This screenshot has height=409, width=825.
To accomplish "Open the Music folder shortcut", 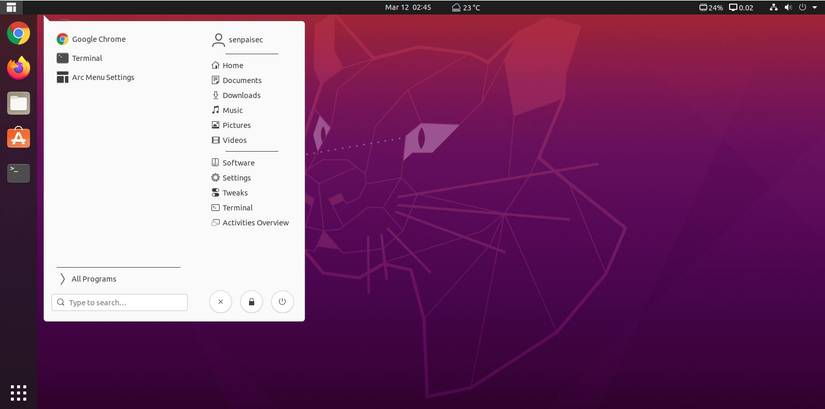I will point(227,110).
